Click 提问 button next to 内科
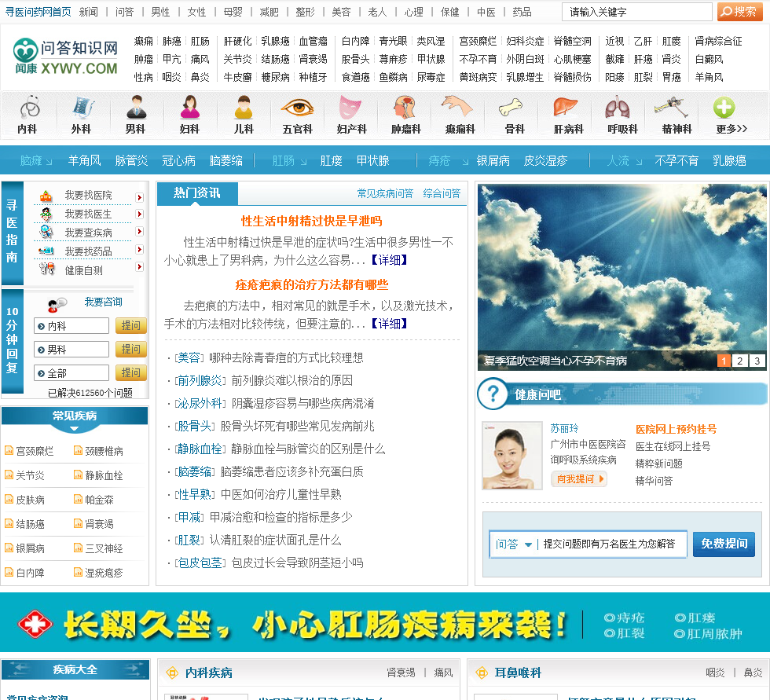The image size is (770, 700). (x=131, y=325)
